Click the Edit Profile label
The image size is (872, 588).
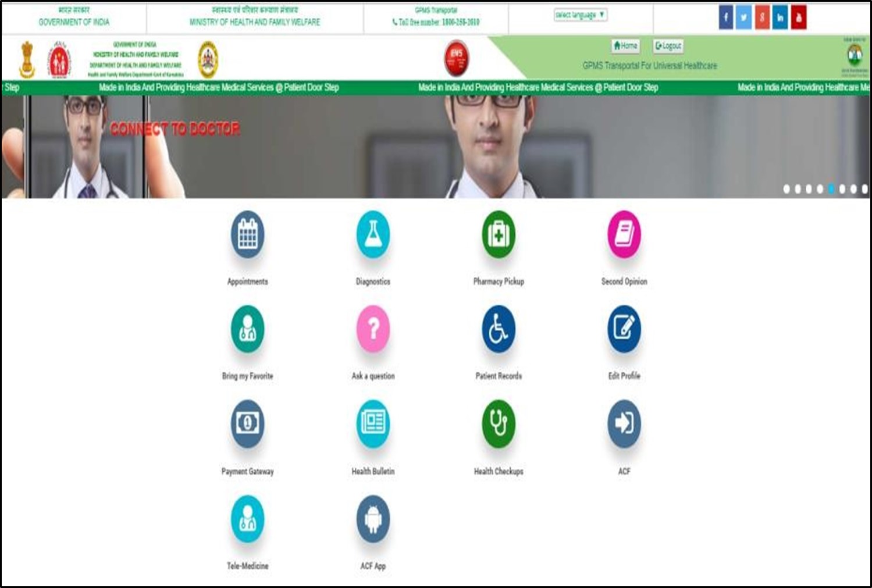tap(624, 376)
